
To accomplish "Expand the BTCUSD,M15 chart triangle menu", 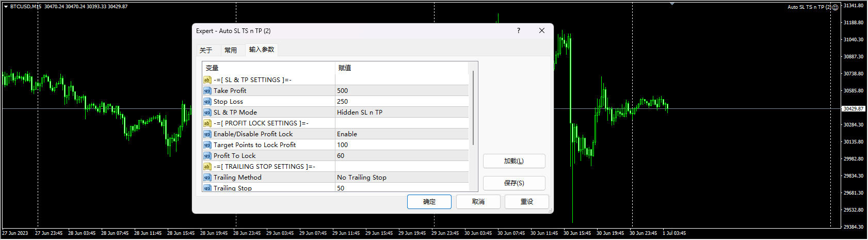I will (6, 7).
